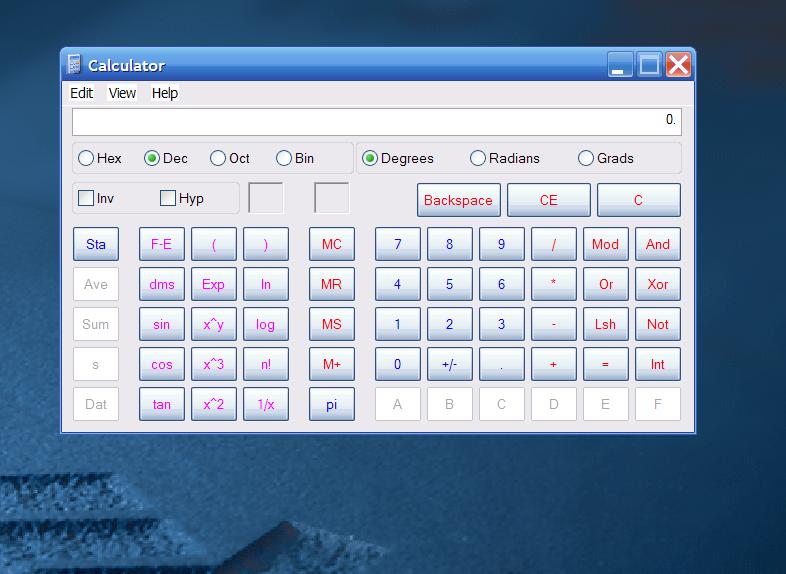Select the Dec radio button
786x574 pixels.
(x=165, y=158)
